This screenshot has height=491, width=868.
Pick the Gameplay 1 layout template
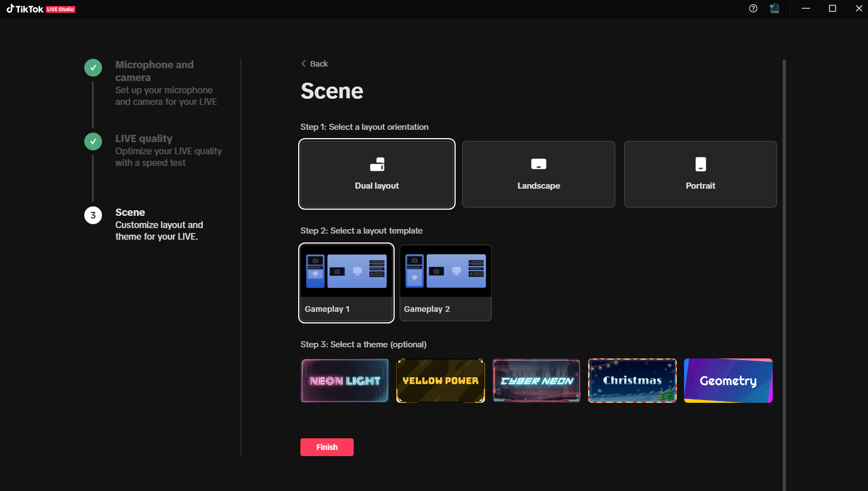[346, 283]
